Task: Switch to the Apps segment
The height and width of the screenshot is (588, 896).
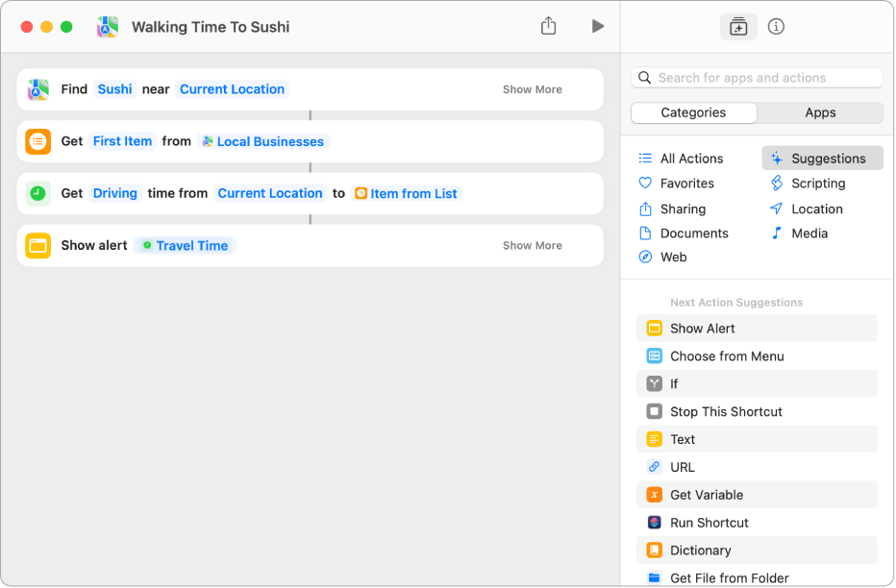Action: click(820, 112)
